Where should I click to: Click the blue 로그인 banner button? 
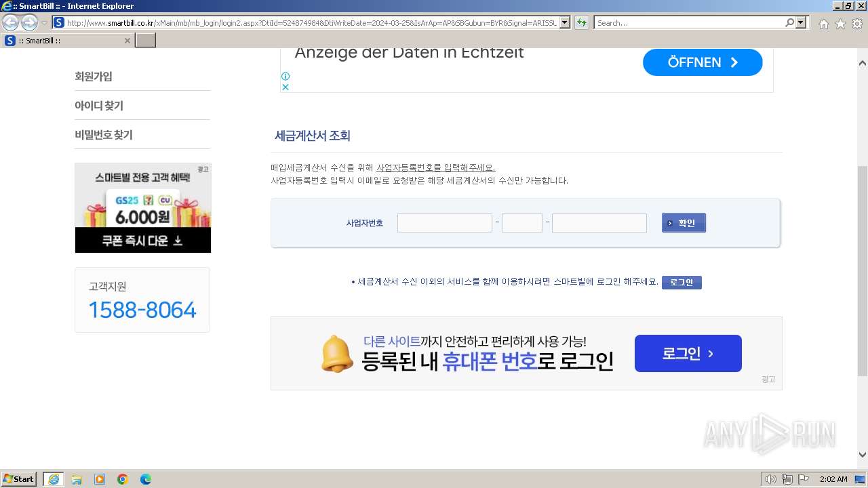[688, 353]
